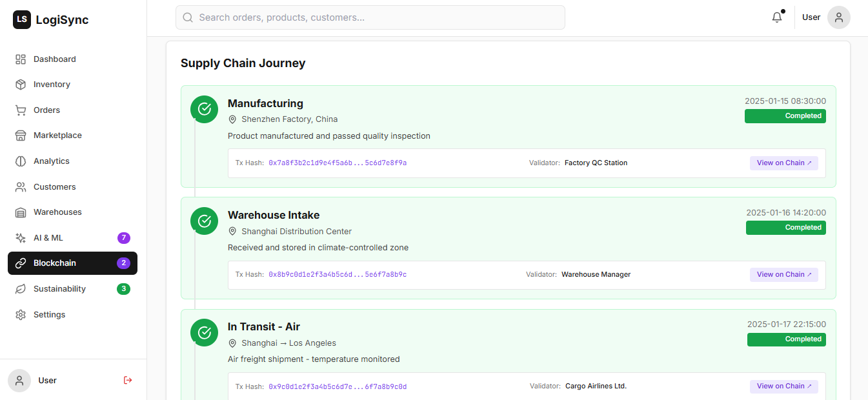Open the Orders page
The width and height of the screenshot is (868, 400).
click(72, 110)
